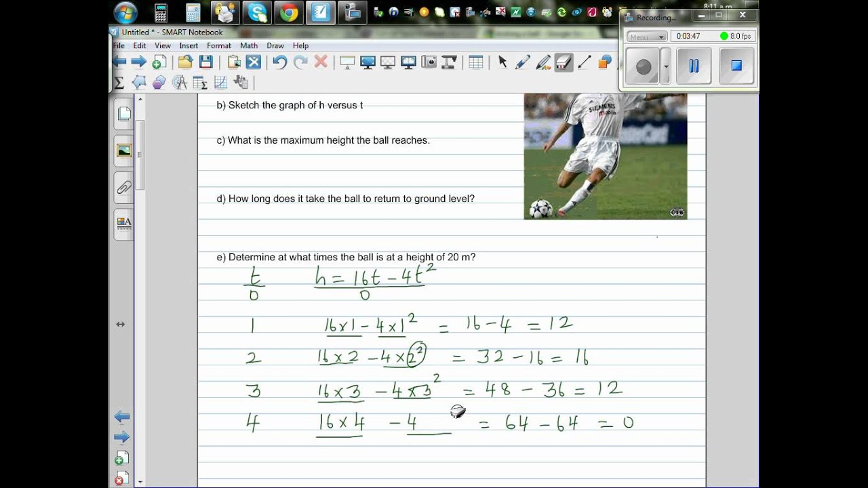Expand the record button dropdown arrow
Screen dimensions: 868x488
pyautogui.click(x=666, y=66)
